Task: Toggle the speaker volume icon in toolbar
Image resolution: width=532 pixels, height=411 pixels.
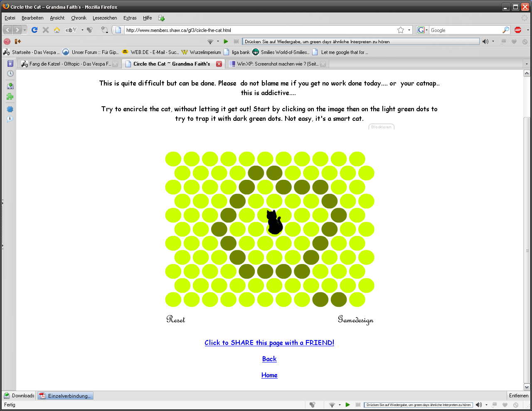Action: (x=485, y=42)
